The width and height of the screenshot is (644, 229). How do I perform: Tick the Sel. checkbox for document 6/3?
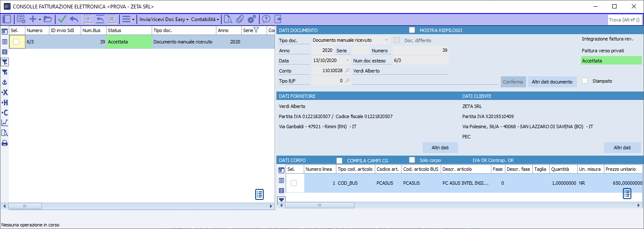[x=16, y=42]
